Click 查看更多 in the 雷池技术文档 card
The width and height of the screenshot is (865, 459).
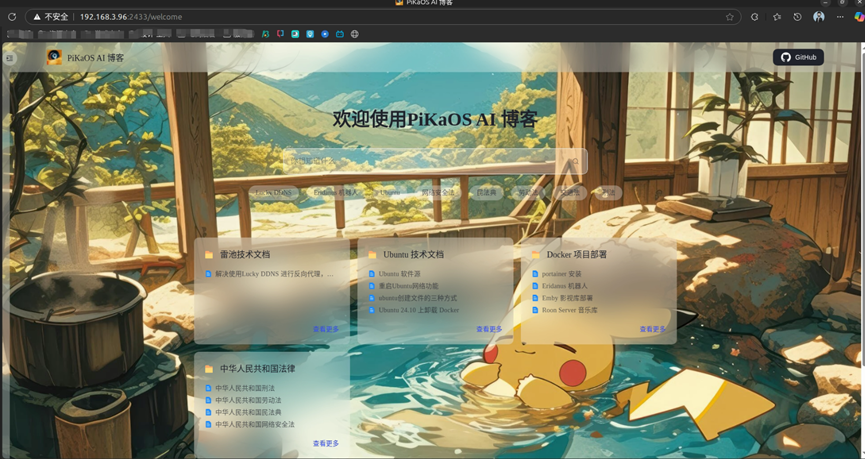pos(325,329)
